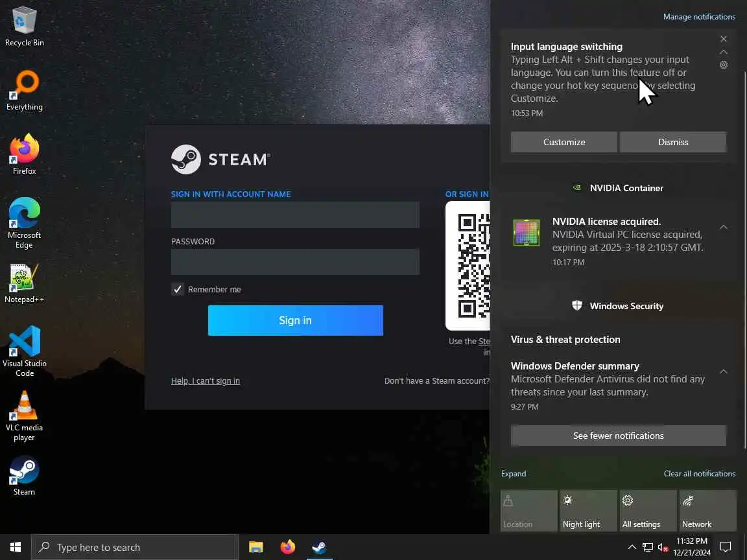The width and height of the screenshot is (747, 560).
Task: Click Clear all notifications
Action: click(700, 473)
